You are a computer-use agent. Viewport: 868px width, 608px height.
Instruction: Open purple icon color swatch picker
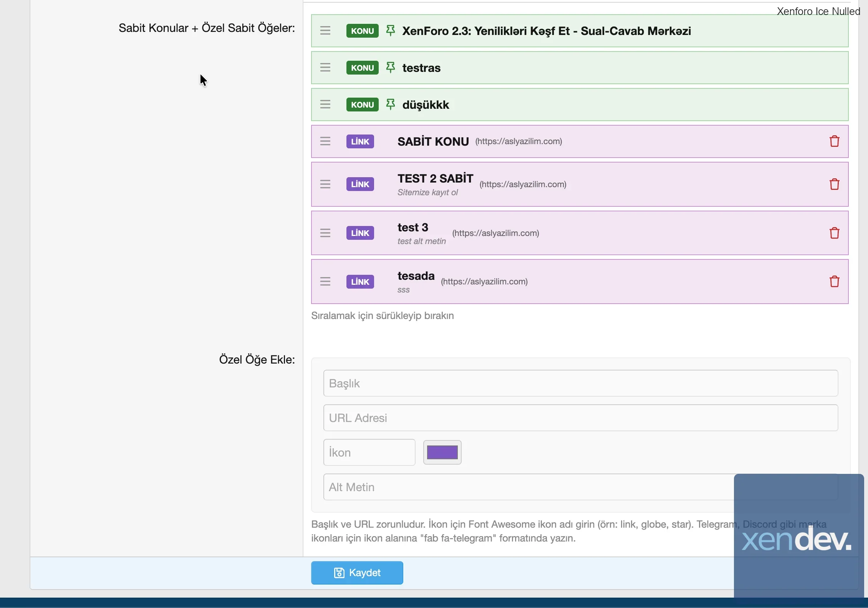(442, 452)
